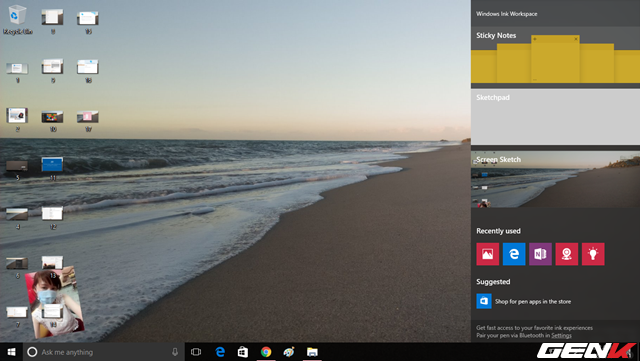
Task: Open Microsoft Edge from the taskbar
Action: pos(220,352)
